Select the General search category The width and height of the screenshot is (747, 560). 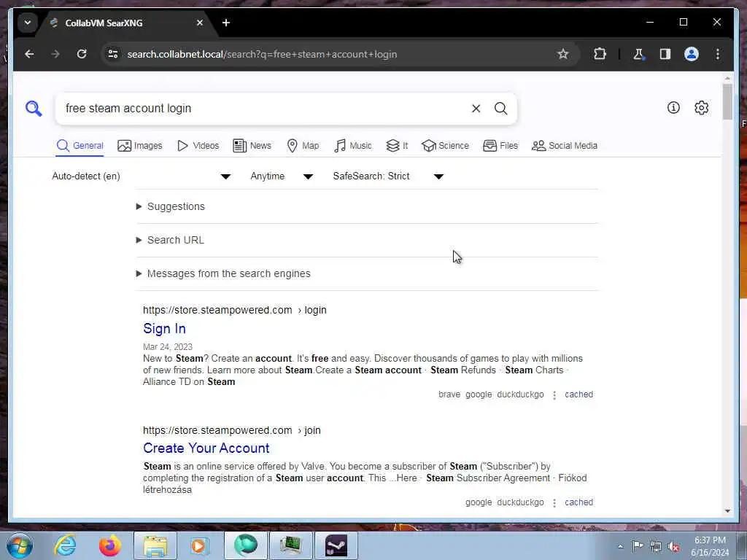(x=80, y=146)
